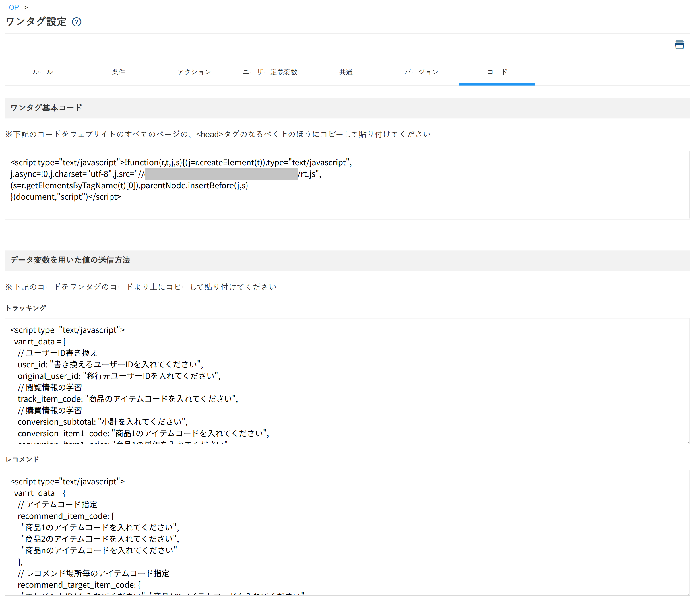Open the ユーザー定義変数 tab

pos(270,72)
